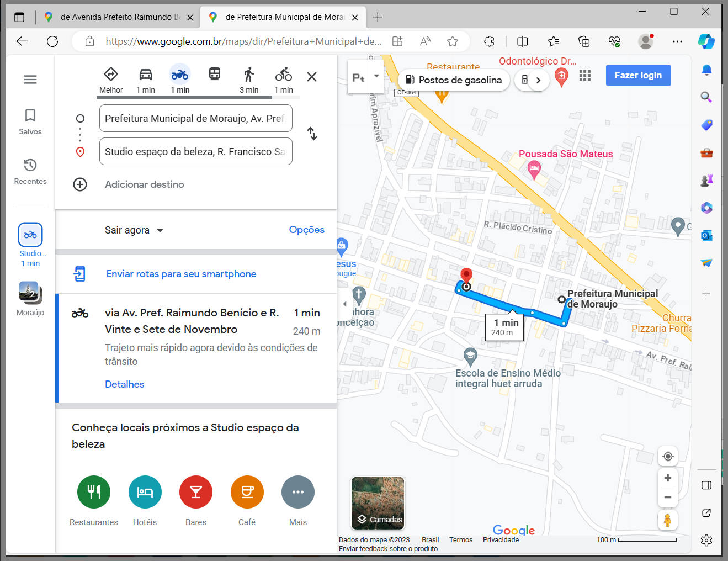The width and height of the screenshot is (728, 561).
Task: Reload the page
Action: coord(52,41)
